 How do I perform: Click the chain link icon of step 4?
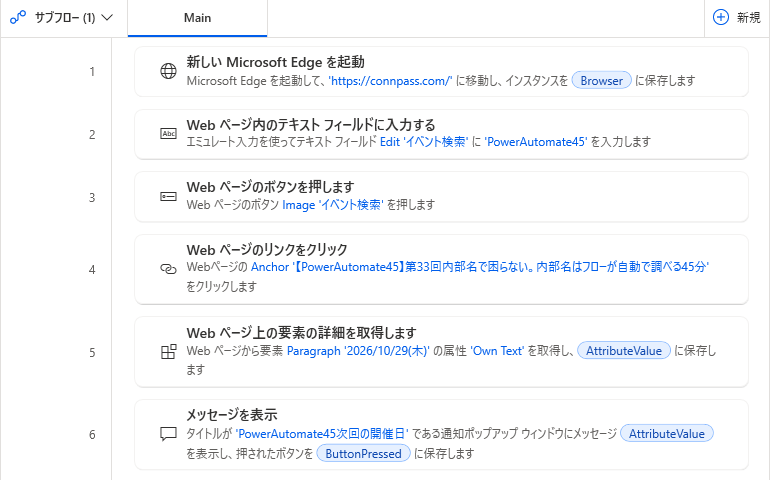pyautogui.click(x=168, y=269)
